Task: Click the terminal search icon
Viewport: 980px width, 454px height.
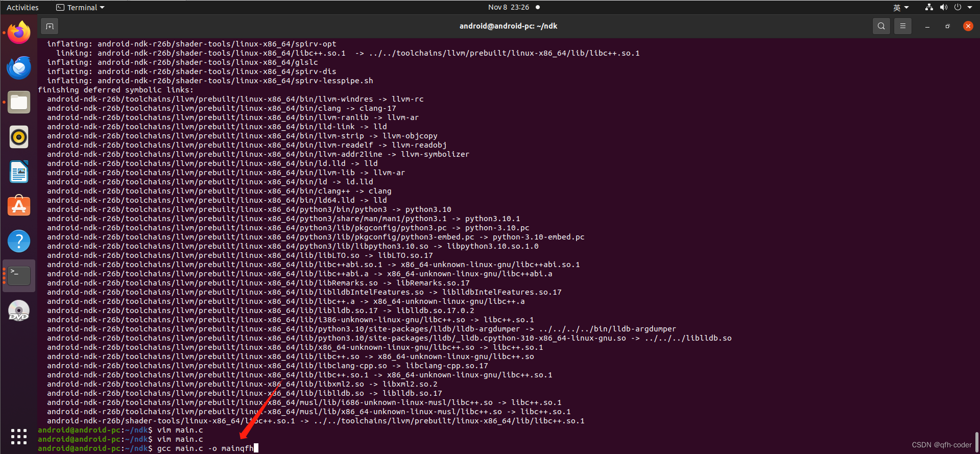Action: coord(881,26)
